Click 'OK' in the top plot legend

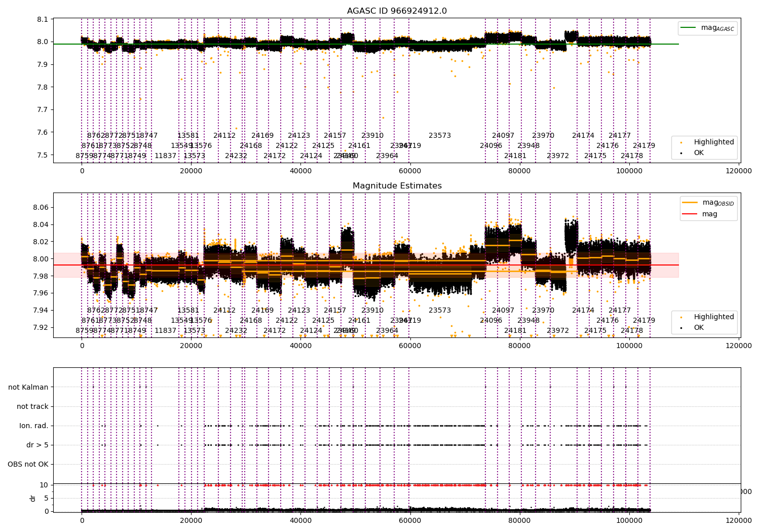coord(692,153)
